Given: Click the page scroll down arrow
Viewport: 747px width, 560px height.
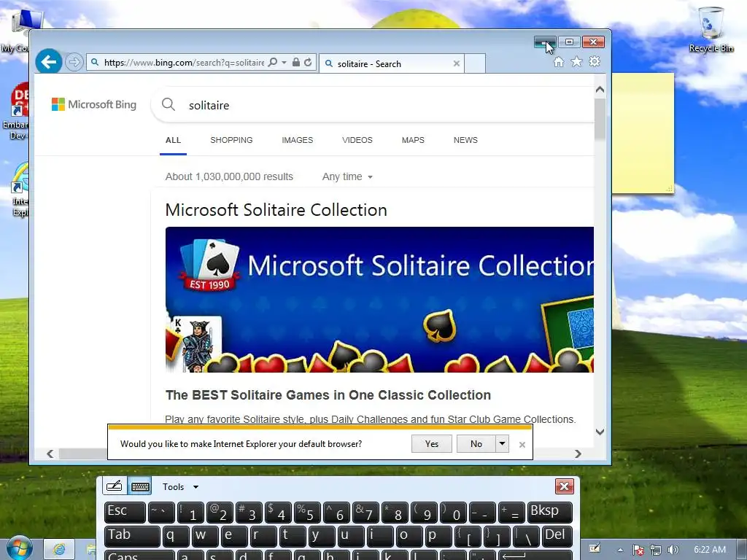Looking at the screenshot, I should coord(600,432).
